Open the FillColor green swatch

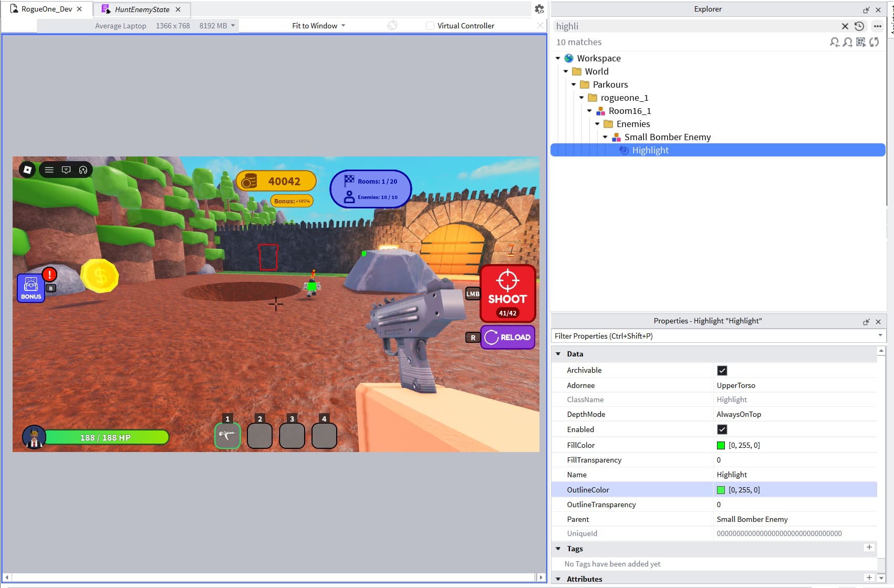(x=721, y=445)
